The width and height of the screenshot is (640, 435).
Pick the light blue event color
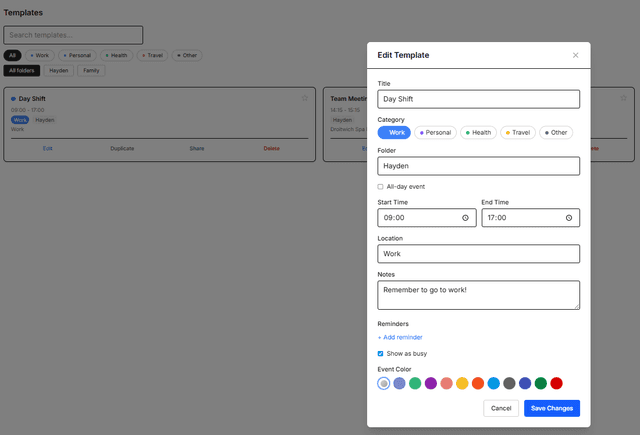point(493,383)
